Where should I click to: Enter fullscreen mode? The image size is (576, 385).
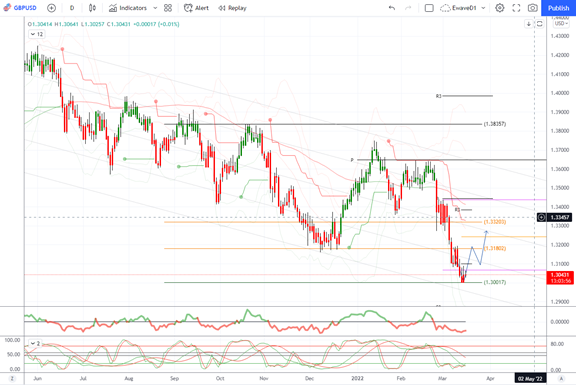516,8
